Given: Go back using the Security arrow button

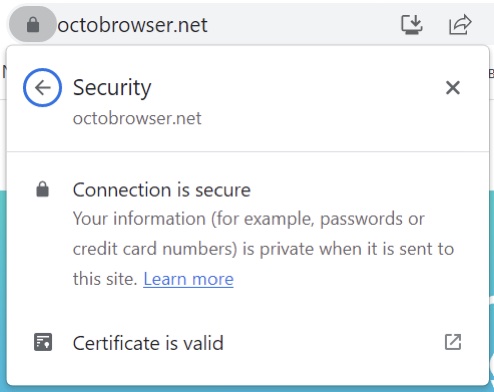Looking at the screenshot, I should click(x=42, y=88).
